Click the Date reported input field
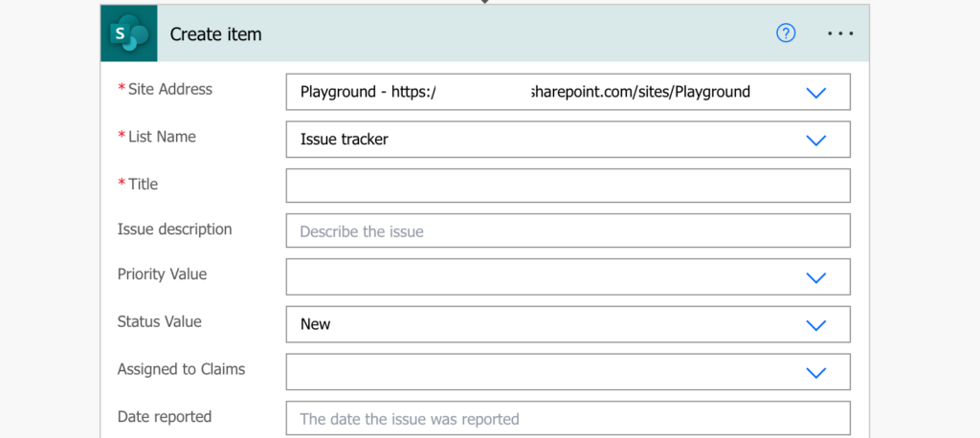This screenshot has width=980, height=438. point(568,418)
